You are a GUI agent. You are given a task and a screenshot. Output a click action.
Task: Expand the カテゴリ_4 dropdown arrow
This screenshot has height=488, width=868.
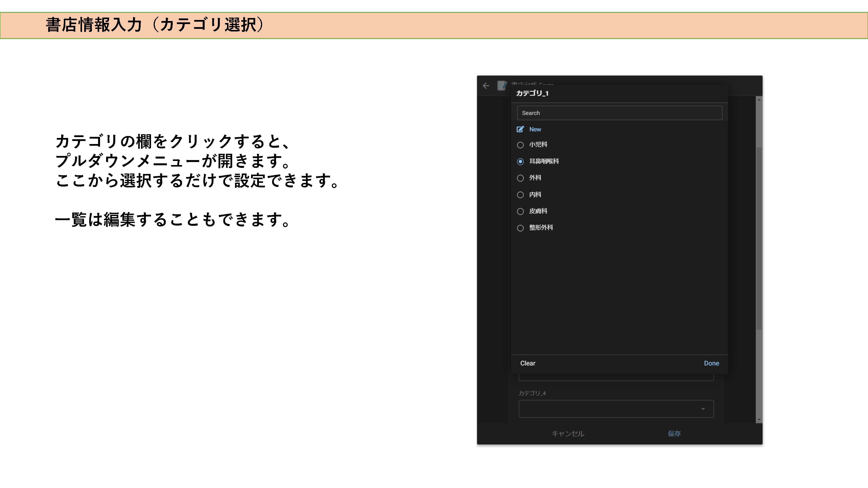[x=703, y=409]
